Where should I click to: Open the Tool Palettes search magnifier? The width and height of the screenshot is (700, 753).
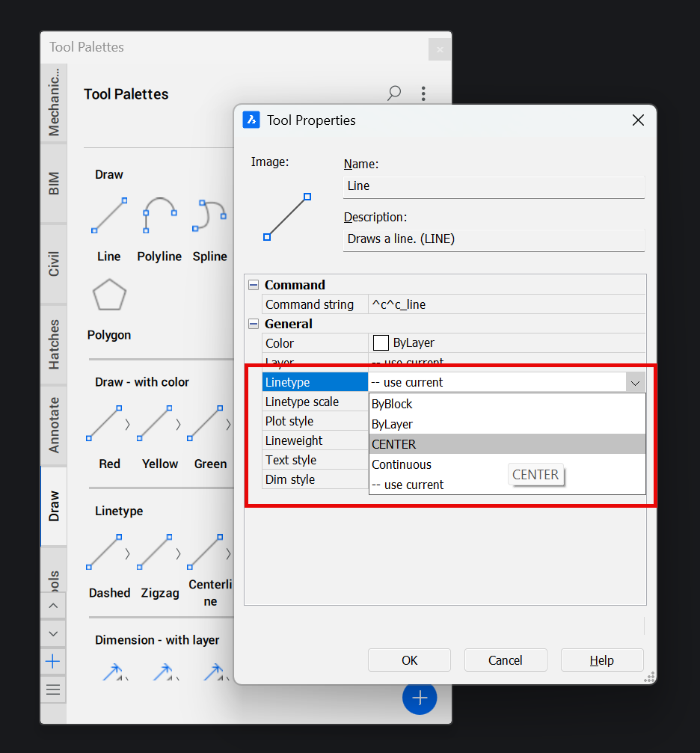pos(394,93)
